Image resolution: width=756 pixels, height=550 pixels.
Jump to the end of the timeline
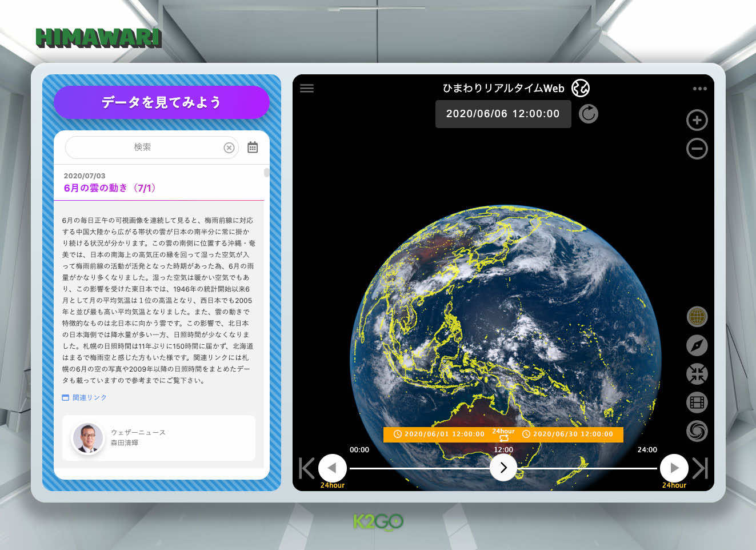[x=700, y=468]
